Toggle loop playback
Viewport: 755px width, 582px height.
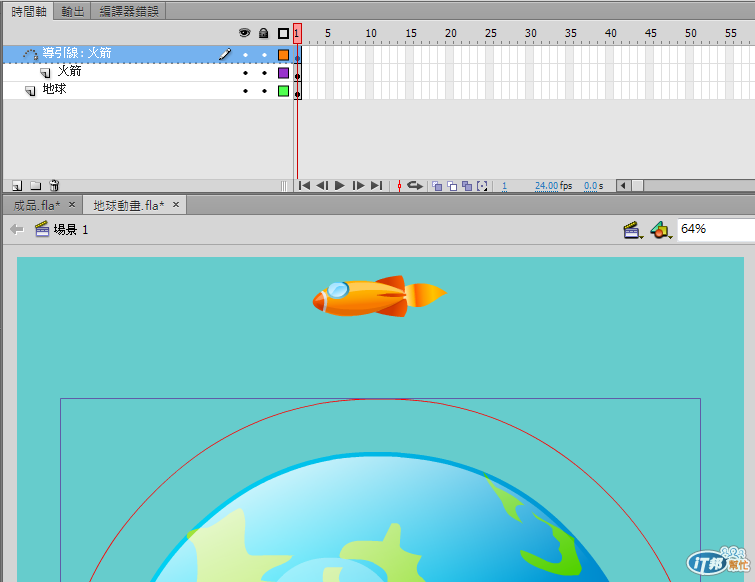(414, 186)
